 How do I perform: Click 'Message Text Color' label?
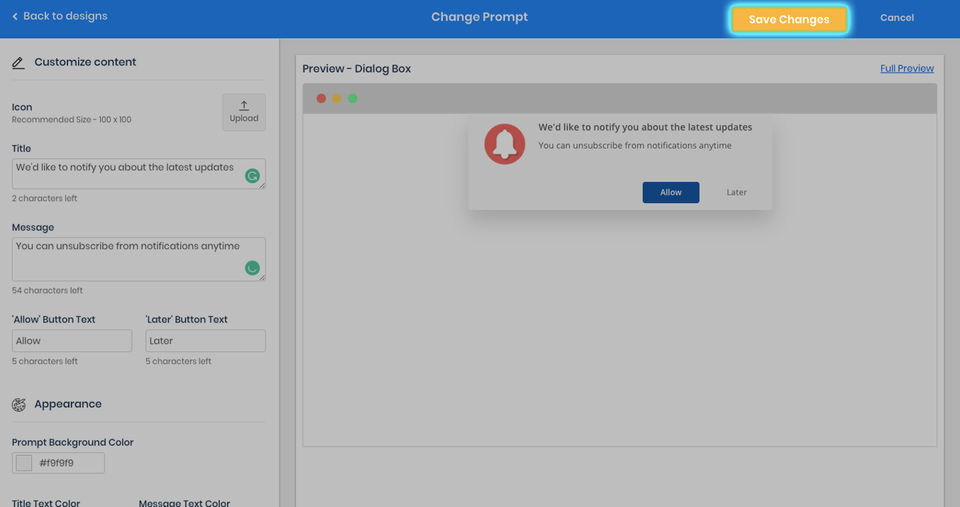[x=184, y=503]
